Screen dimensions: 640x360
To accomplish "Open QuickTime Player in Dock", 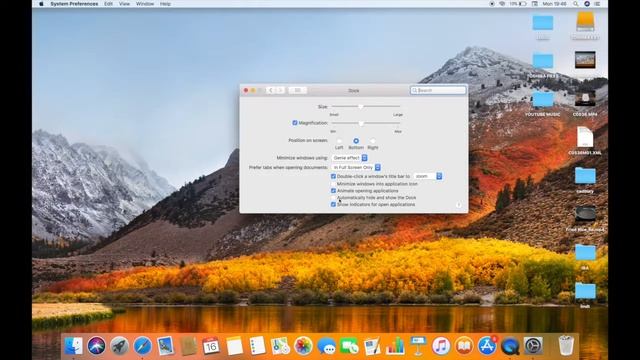I will click(x=510, y=346).
